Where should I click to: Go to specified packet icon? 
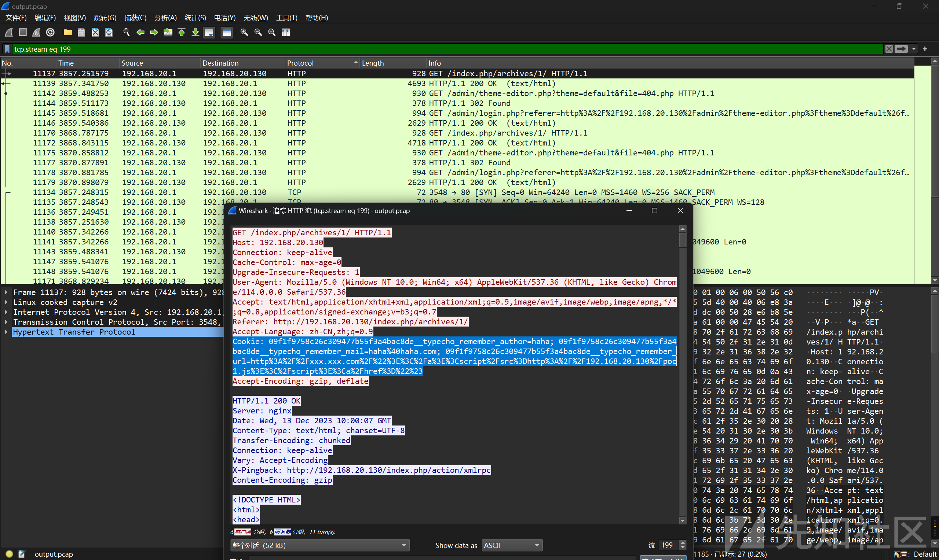click(x=168, y=33)
